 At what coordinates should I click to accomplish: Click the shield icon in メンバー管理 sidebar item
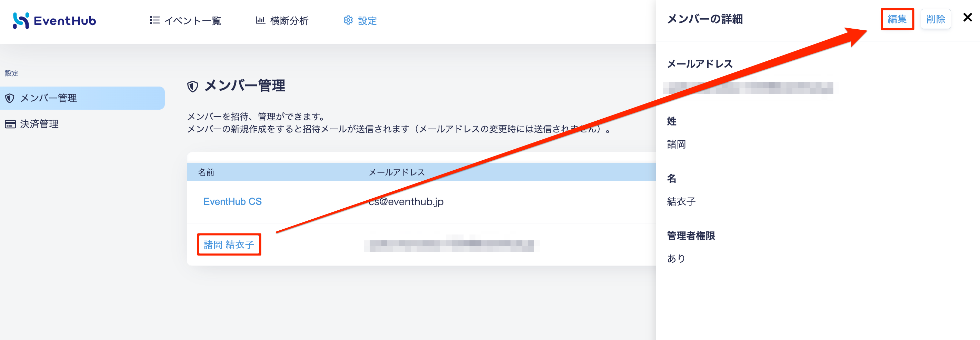point(10,98)
